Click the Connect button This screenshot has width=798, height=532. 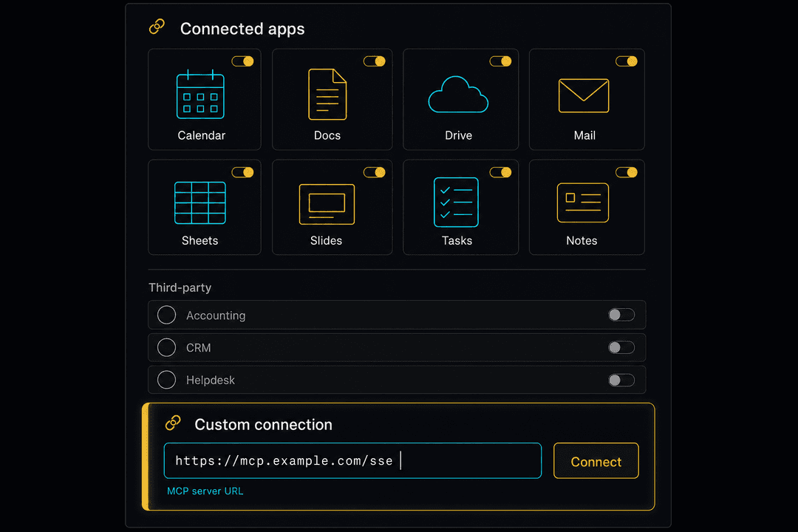tap(596, 461)
